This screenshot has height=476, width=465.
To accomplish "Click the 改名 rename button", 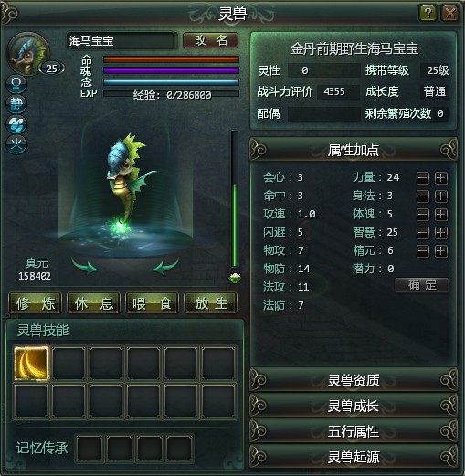I will pos(210,40).
